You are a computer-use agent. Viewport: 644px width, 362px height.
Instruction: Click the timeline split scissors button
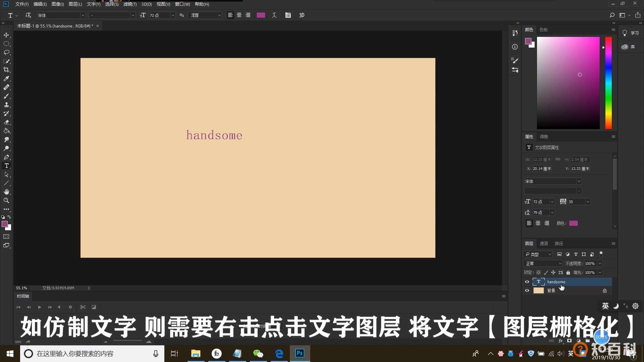[83, 307]
